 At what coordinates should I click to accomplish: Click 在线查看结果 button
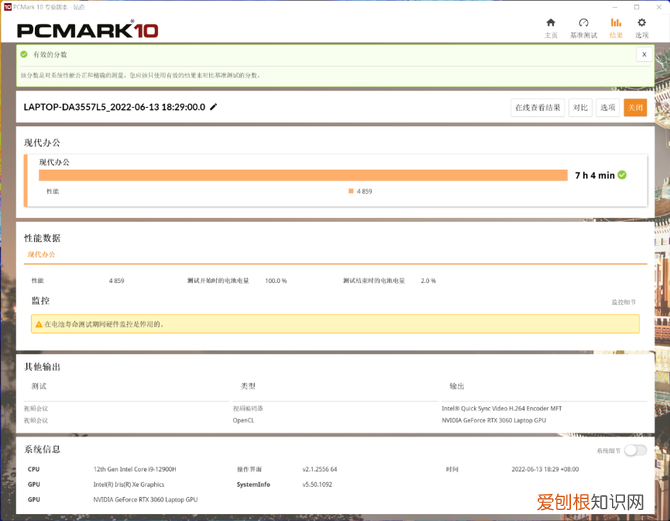click(x=538, y=108)
